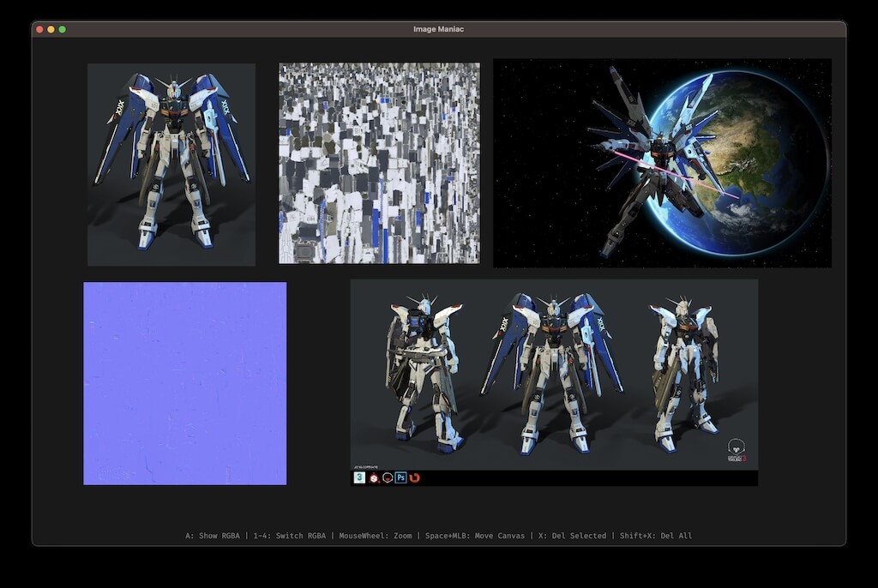Click the 'Shift+X: Del All' hint text
This screenshot has width=878, height=588.
(x=656, y=536)
